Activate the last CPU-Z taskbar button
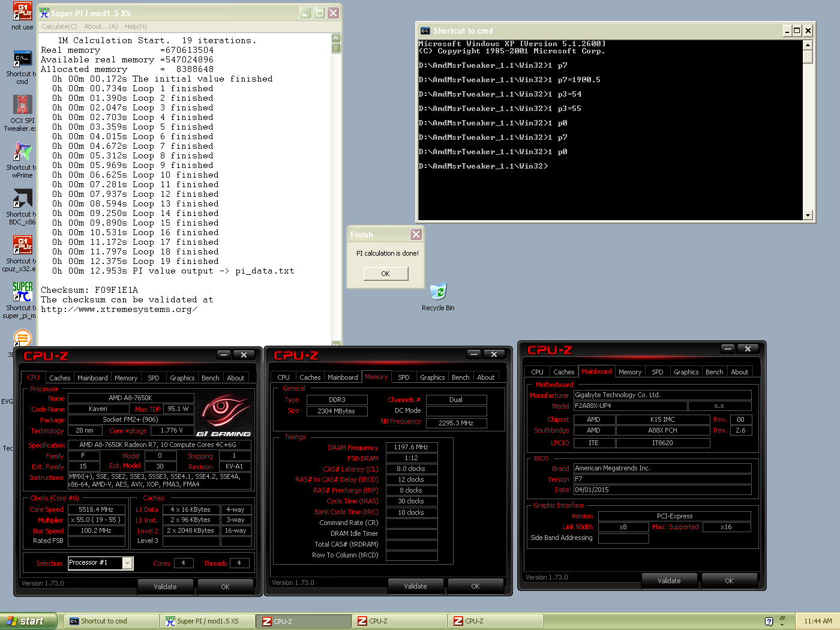The width and height of the screenshot is (840, 630). click(496, 621)
